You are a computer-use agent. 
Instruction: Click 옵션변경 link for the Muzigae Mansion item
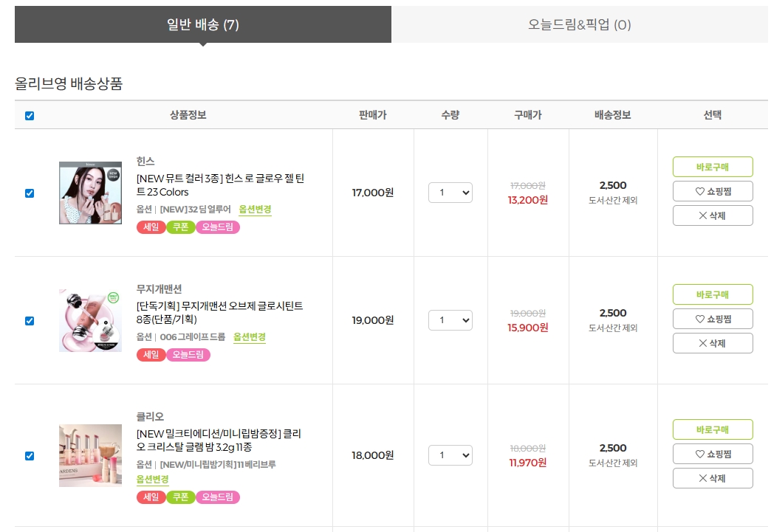[x=250, y=337]
